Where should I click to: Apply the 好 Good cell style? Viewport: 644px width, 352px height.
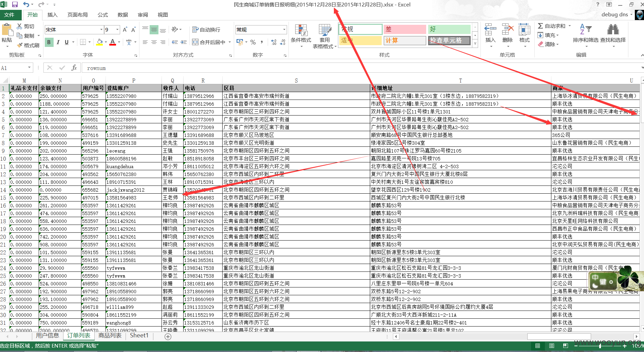(x=449, y=29)
